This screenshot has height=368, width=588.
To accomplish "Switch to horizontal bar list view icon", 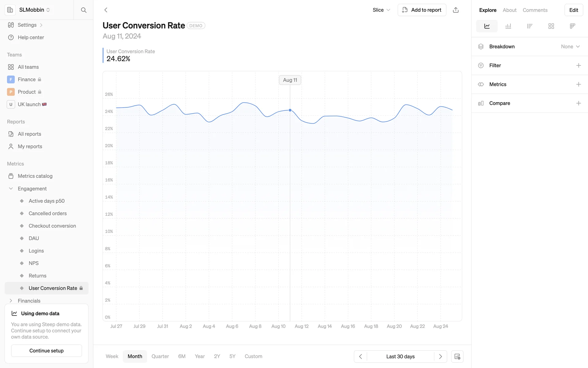I will (x=530, y=26).
